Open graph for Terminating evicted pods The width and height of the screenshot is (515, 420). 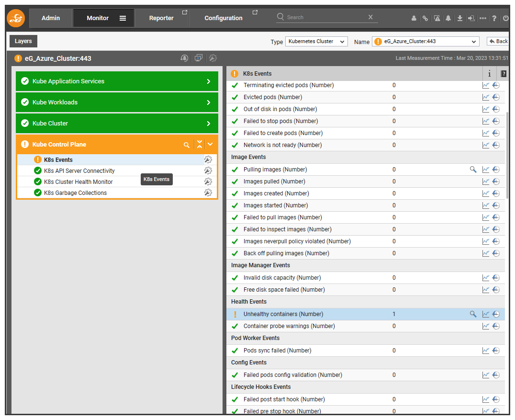point(486,85)
